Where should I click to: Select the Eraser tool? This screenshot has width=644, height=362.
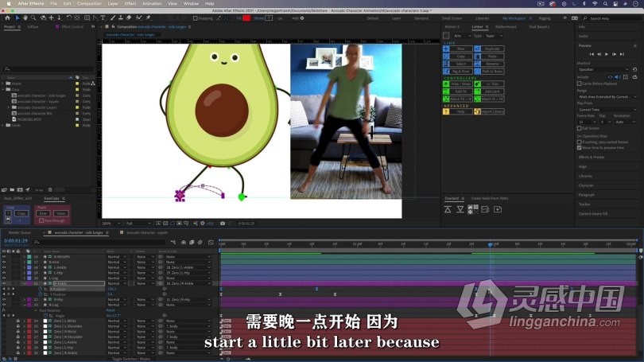click(129, 18)
